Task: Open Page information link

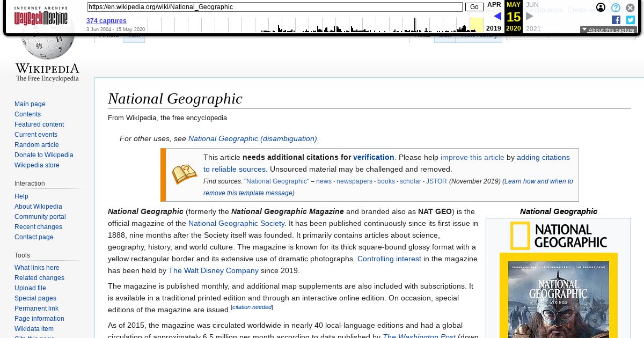Action: tap(39, 319)
